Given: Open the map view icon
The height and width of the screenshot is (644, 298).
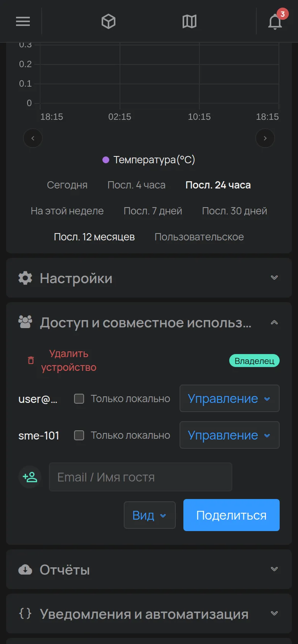Looking at the screenshot, I should point(189,21).
